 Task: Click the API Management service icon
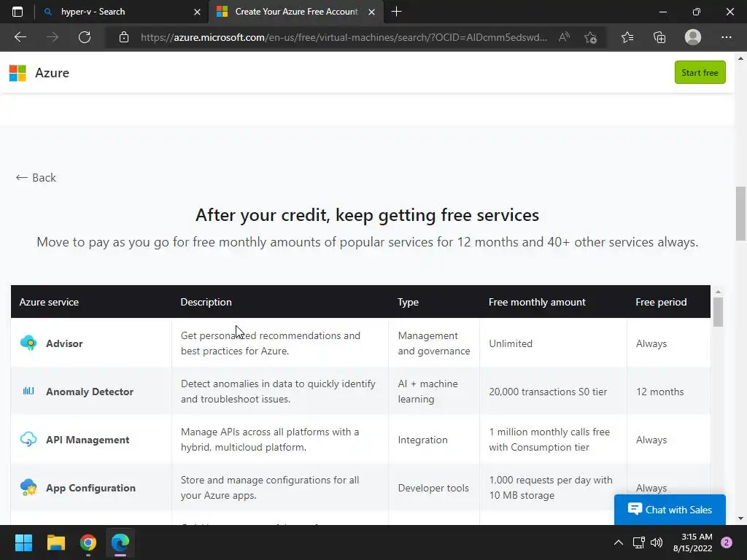tap(28, 440)
